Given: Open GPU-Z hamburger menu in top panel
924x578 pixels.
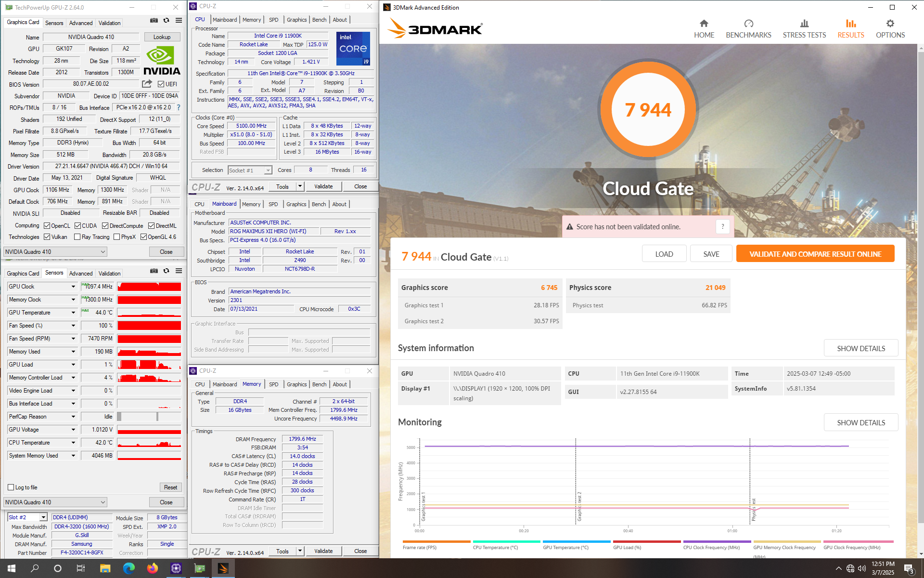Looking at the screenshot, I should click(179, 20).
